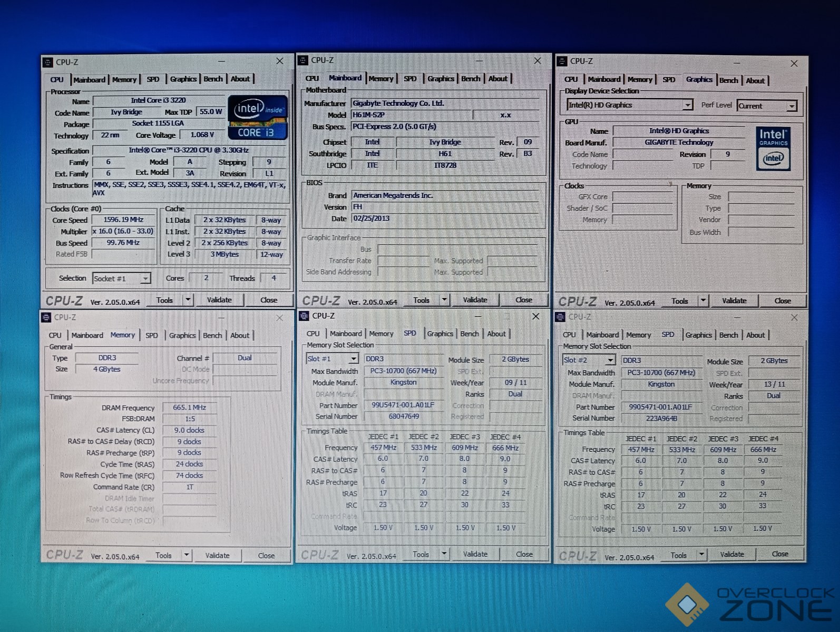Expand Tools arrow in the Memory window
The width and height of the screenshot is (840, 632).
click(x=187, y=555)
